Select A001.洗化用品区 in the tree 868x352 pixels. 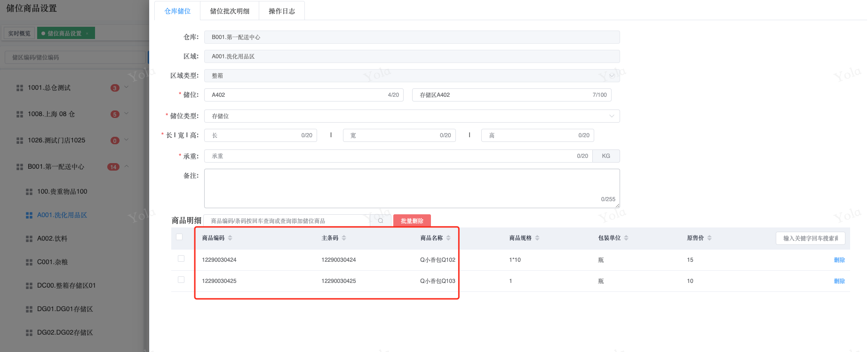pos(62,215)
